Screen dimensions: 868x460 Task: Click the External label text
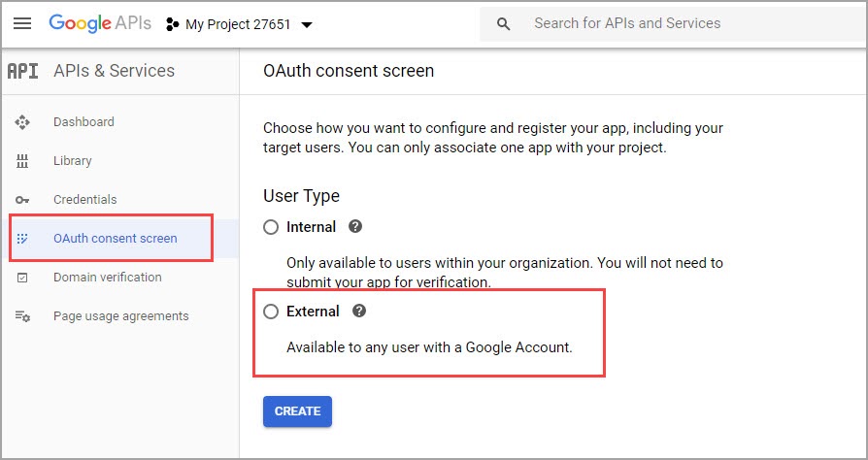(313, 312)
